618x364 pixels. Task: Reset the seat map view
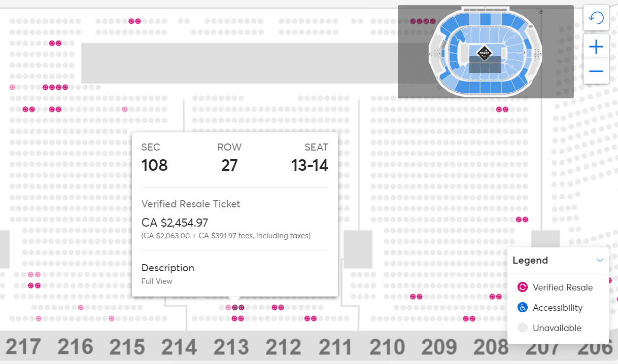click(596, 18)
